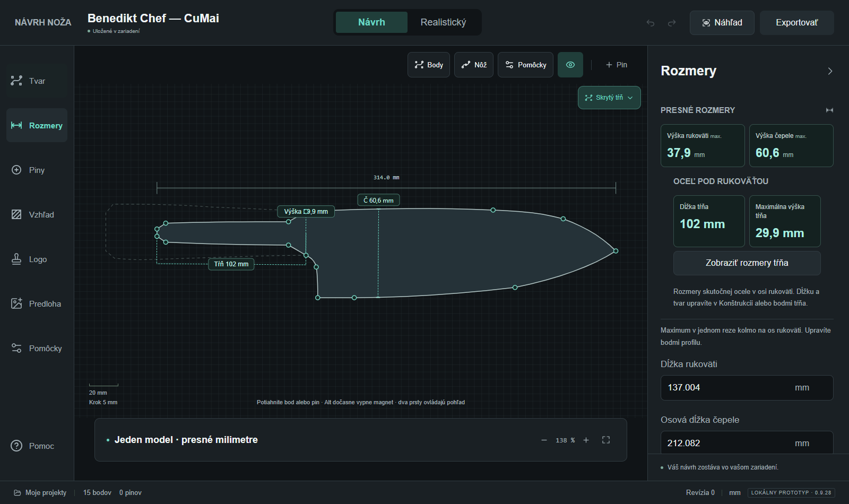Toggle the Body points overlay
The height and width of the screenshot is (504, 849).
click(429, 65)
